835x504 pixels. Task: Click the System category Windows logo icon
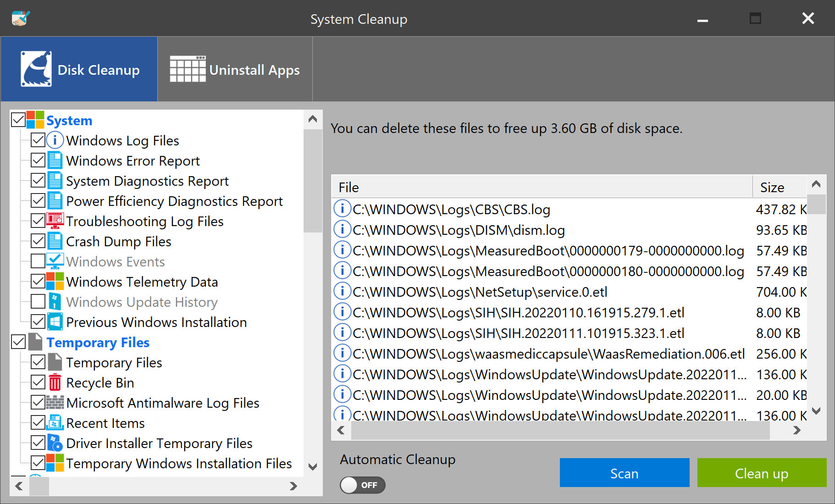(x=35, y=120)
